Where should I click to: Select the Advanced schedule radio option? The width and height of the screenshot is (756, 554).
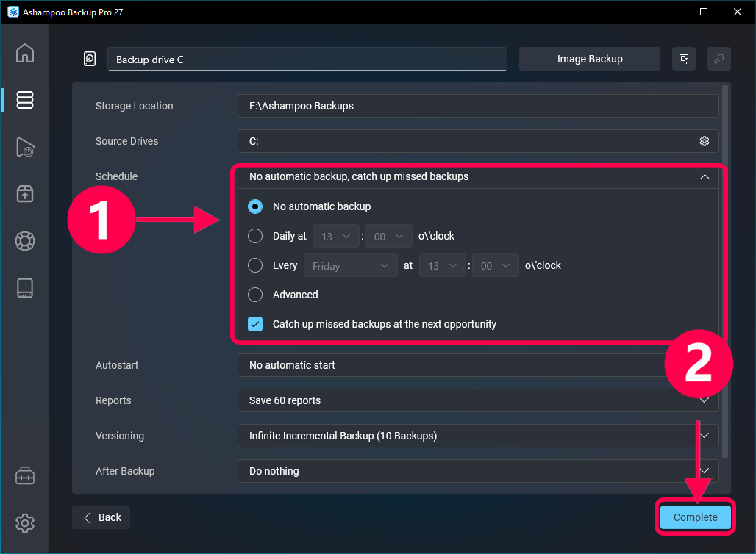tap(255, 295)
